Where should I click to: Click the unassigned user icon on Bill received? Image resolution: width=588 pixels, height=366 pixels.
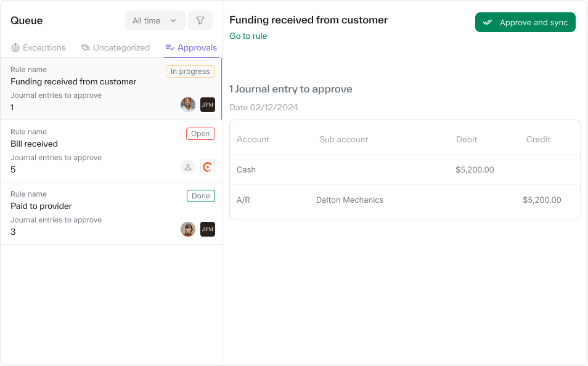pyautogui.click(x=188, y=167)
